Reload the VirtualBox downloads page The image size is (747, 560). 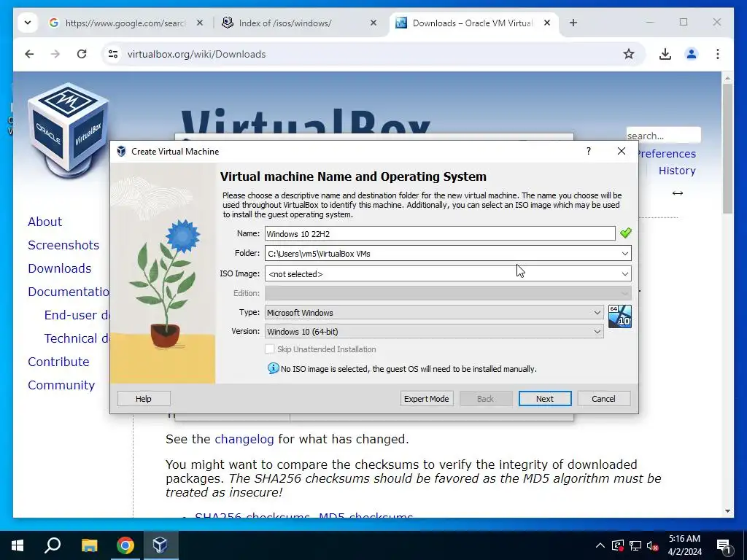coord(82,54)
